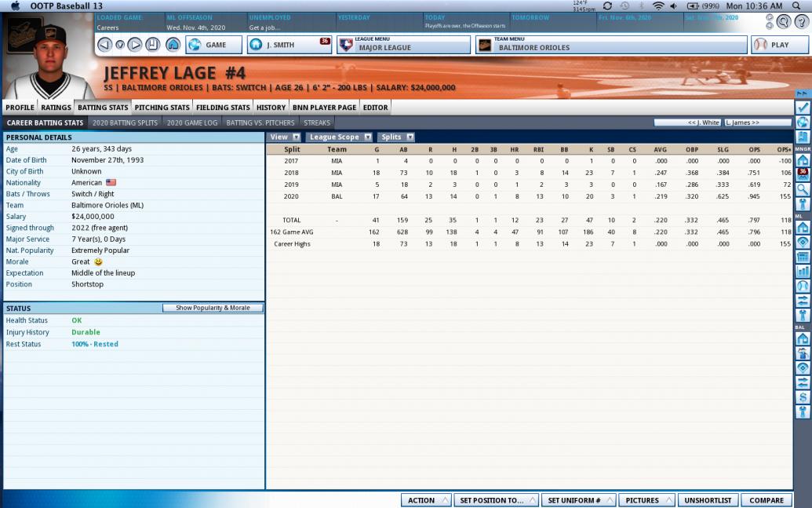812x508 pixels.
Task: Go back with the left arrow navigation icon
Action: (104, 45)
